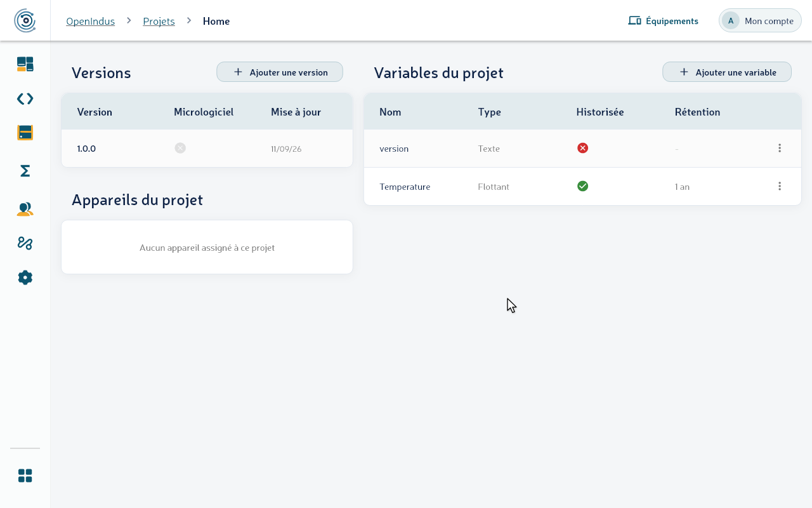The width and height of the screenshot is (812, 508).
Task: Click the account avatar letter A
Action: click(x=731, y=21)
